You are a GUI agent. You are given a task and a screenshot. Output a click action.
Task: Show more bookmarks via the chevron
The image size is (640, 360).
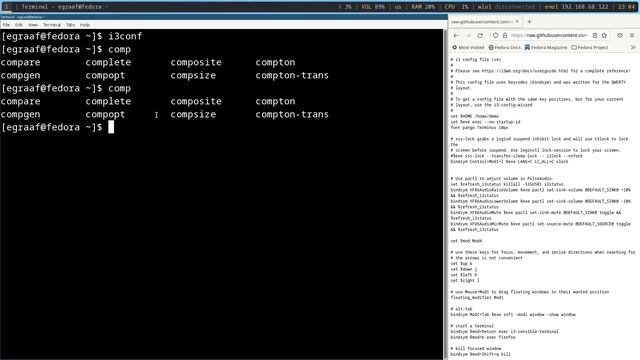pos(633,47)
